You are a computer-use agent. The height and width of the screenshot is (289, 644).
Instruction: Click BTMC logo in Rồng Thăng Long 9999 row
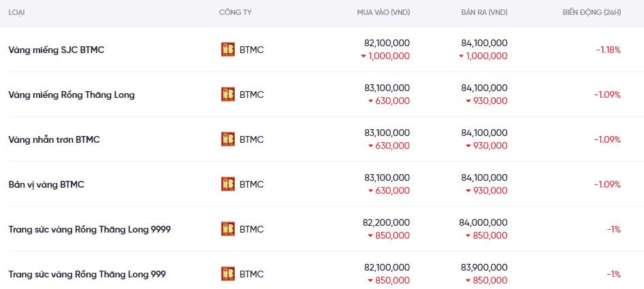[228, 229]
